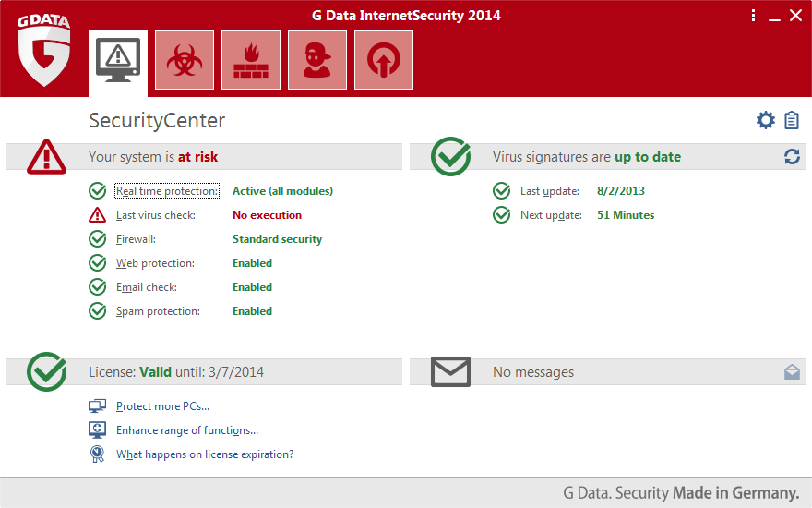This screenshot has width=812, height=508.
Task: Click the Next update entry
Action: [x=551, y=215]
